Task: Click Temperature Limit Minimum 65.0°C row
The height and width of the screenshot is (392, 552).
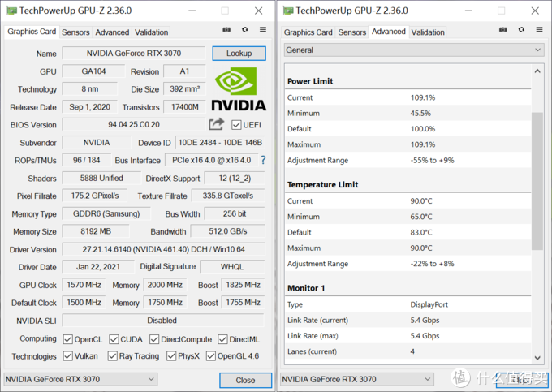Action: (x=408, y=217)
